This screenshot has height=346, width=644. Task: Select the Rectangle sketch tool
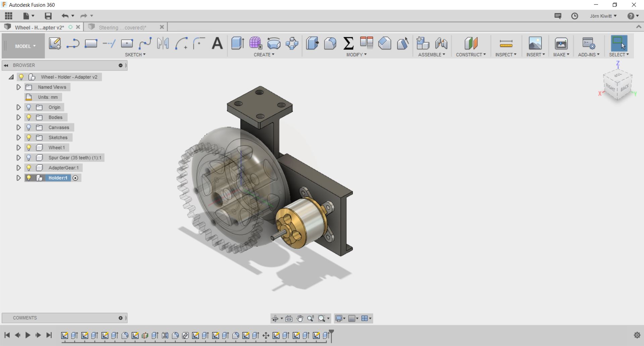91,43
